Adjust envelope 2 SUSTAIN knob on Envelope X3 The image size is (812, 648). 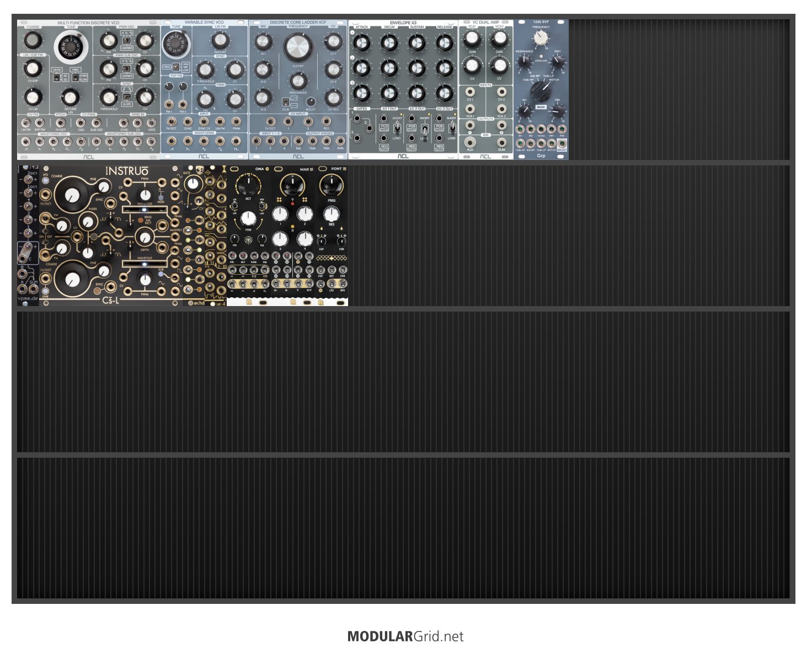tap(417, 68)
